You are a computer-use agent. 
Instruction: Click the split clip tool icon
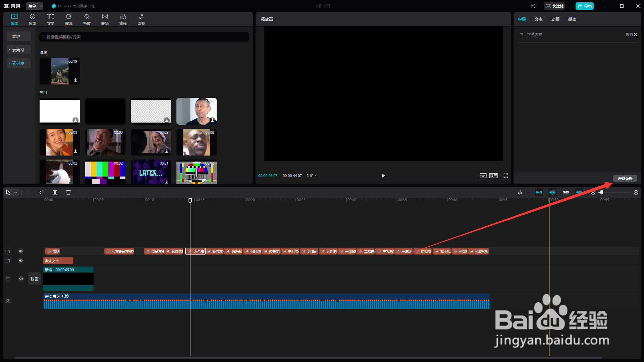(55, 192)
